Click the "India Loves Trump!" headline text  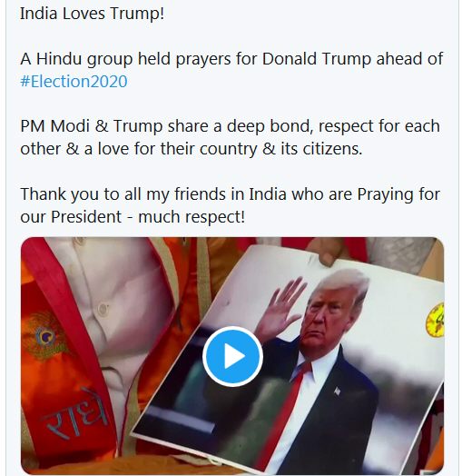point(93,14)
